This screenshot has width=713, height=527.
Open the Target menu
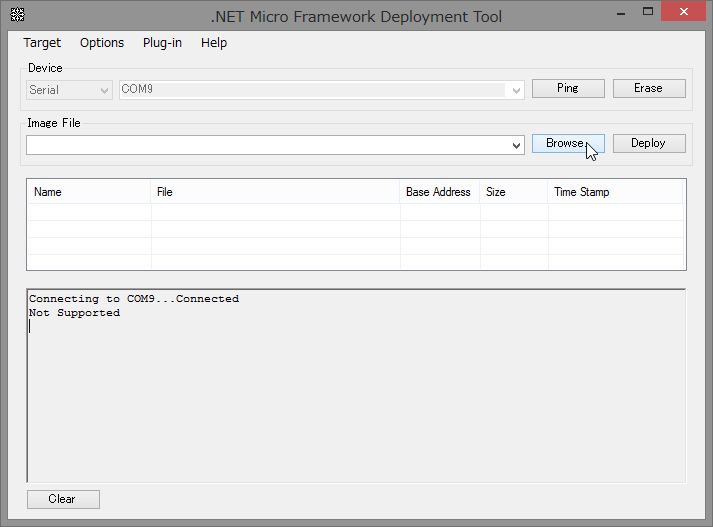coord(42,43)
